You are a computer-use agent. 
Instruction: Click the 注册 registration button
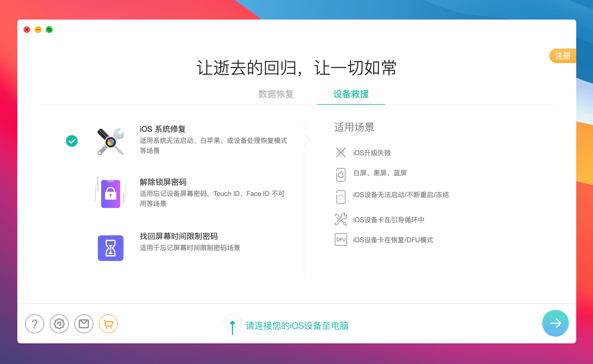[x=563, y=56]
